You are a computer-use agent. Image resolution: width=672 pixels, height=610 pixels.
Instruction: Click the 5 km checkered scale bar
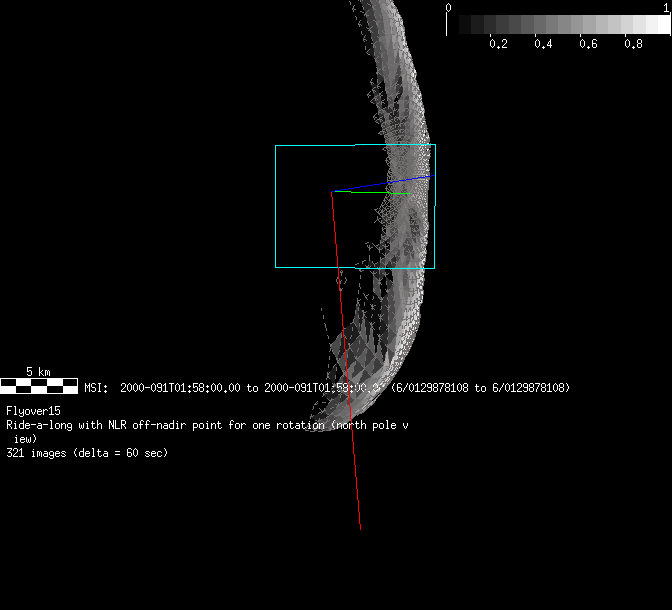39,384
